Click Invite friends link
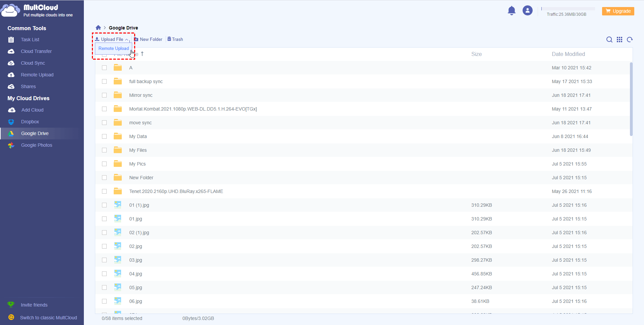 34,305
